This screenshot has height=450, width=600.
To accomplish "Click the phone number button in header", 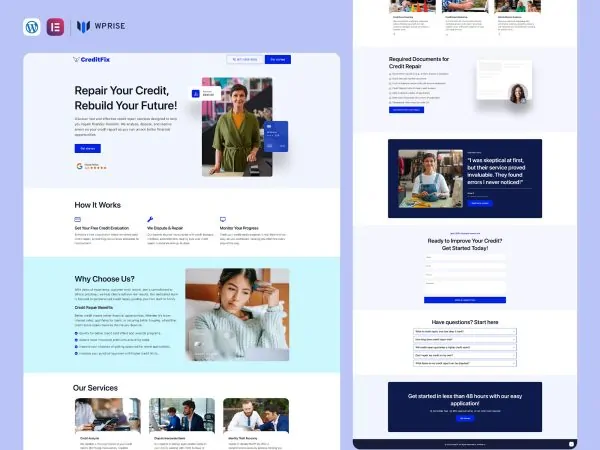I will pyautogui.click(x=245, y=59).
